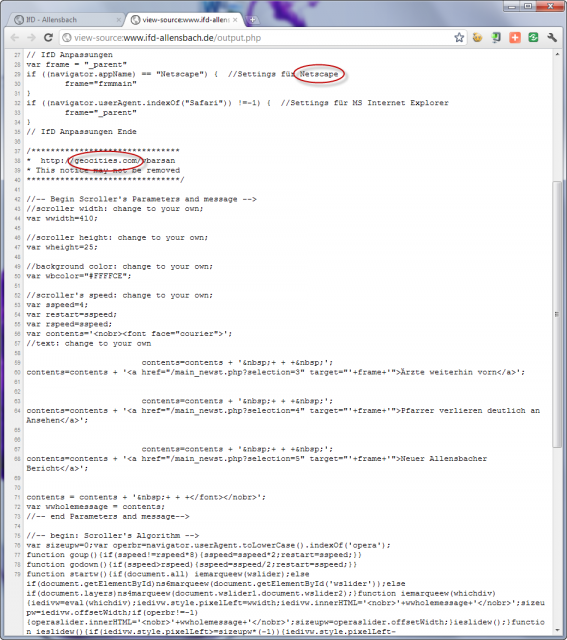Image resolution: width=567 pixels, height=640 pixels.
Task: Close the view-source tab
Action: (x=235, y=20)
